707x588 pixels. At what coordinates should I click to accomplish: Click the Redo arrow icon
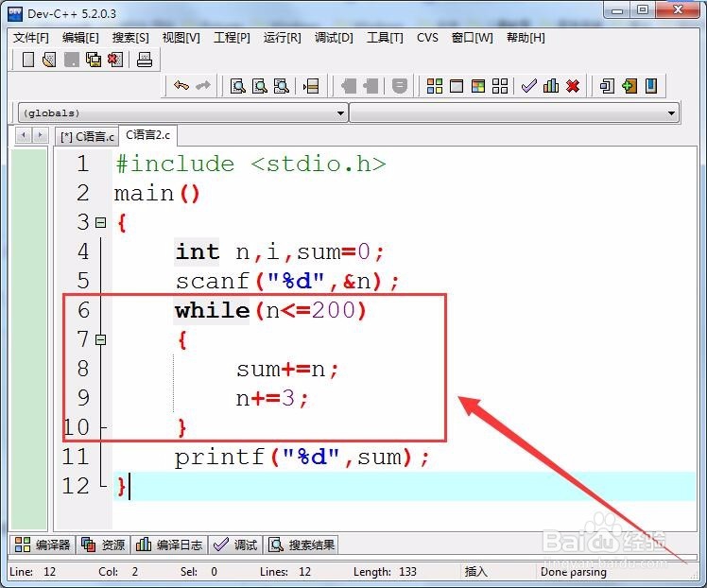(203, 86)
